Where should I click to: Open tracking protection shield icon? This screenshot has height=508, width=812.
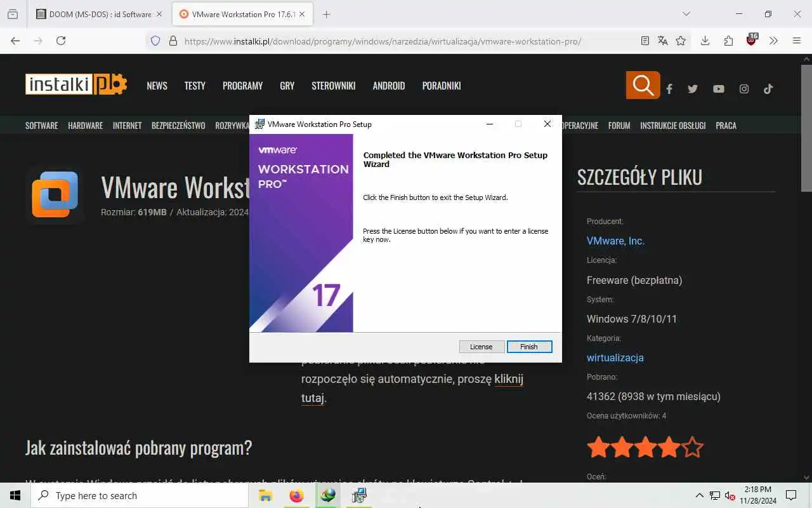pyautogui.click(x=155, y=41)
